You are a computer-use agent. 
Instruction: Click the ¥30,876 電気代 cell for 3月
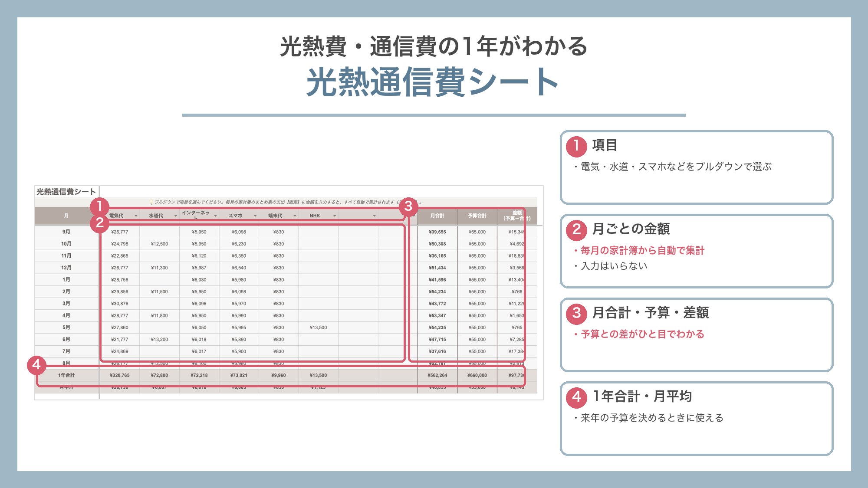click(120, 304)
